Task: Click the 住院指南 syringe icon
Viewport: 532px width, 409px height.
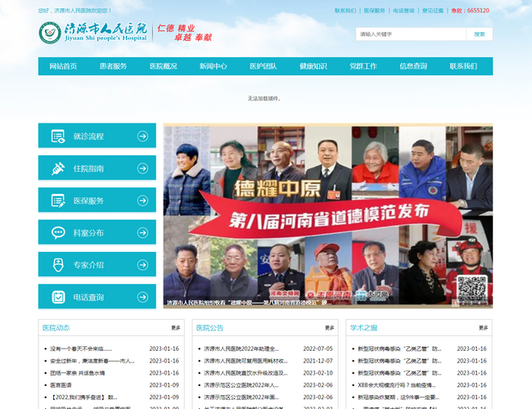Action: 58,169
